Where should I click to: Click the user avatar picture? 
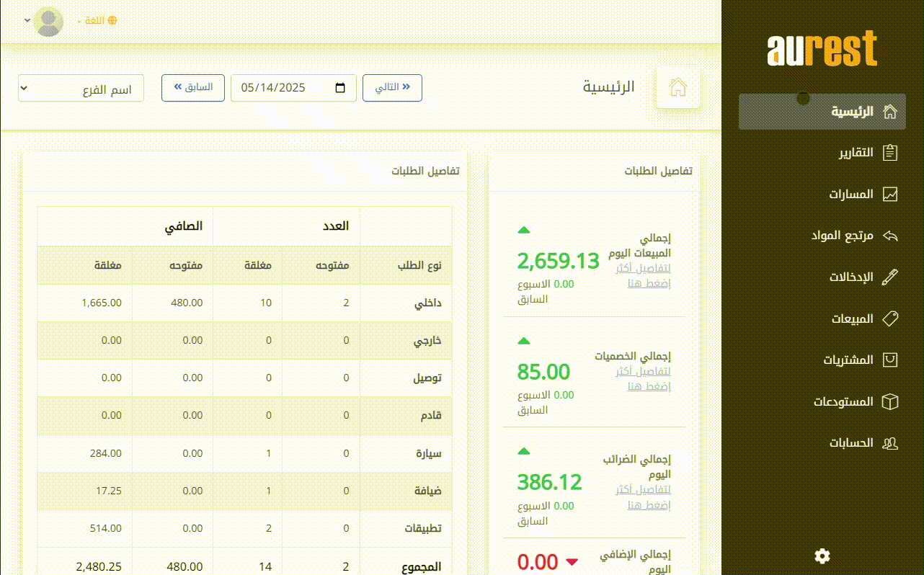(49, 22)
